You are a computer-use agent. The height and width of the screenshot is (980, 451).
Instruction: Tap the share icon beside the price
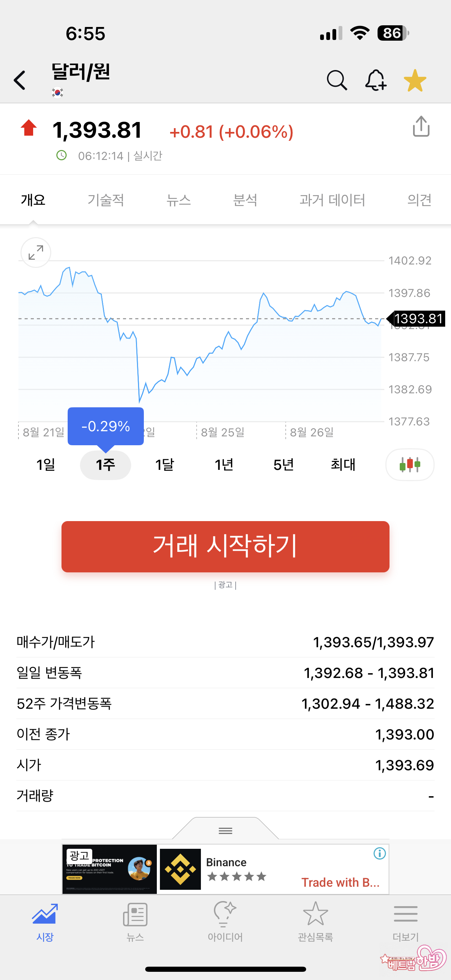pos(421,126)
